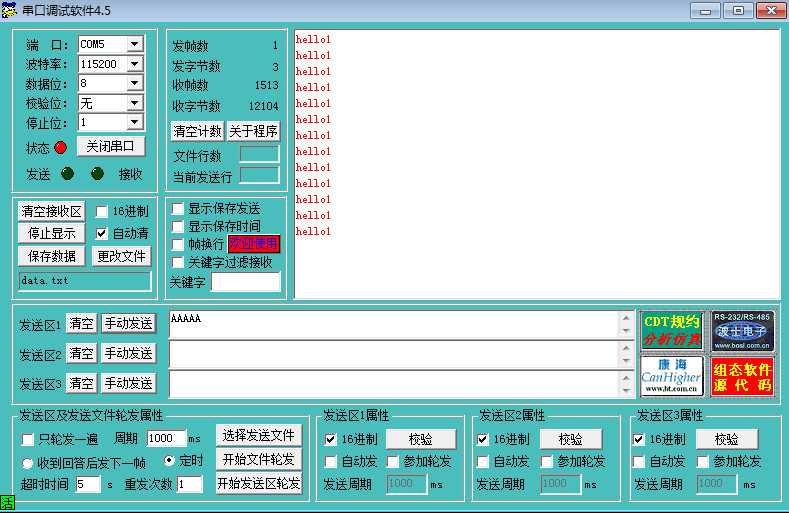Open the 波特率 115200 dropdown
789x513 pixels.
pos(134,64)
